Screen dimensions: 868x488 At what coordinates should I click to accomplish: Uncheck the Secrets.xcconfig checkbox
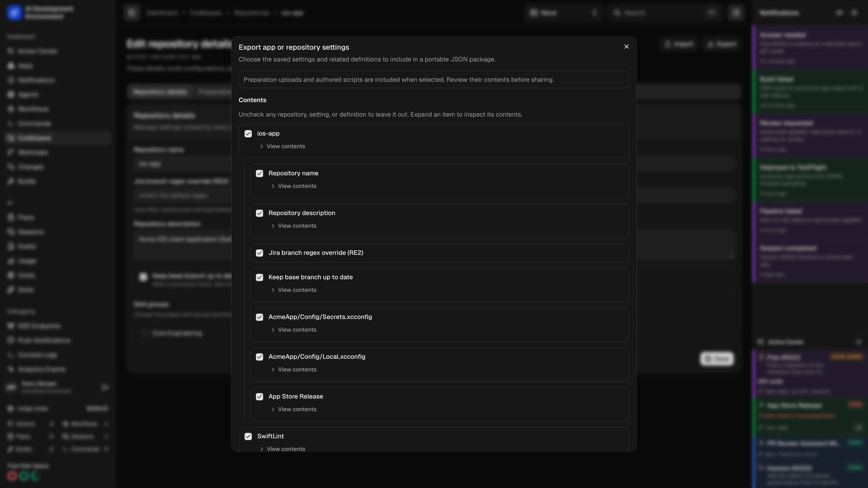click(x=259, y=317)
